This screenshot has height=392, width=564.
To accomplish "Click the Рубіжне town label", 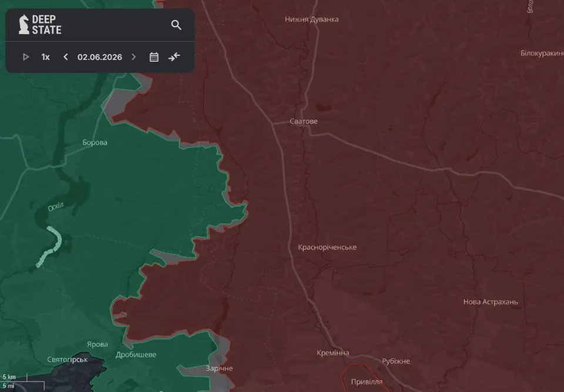I will tap(395, 361).
